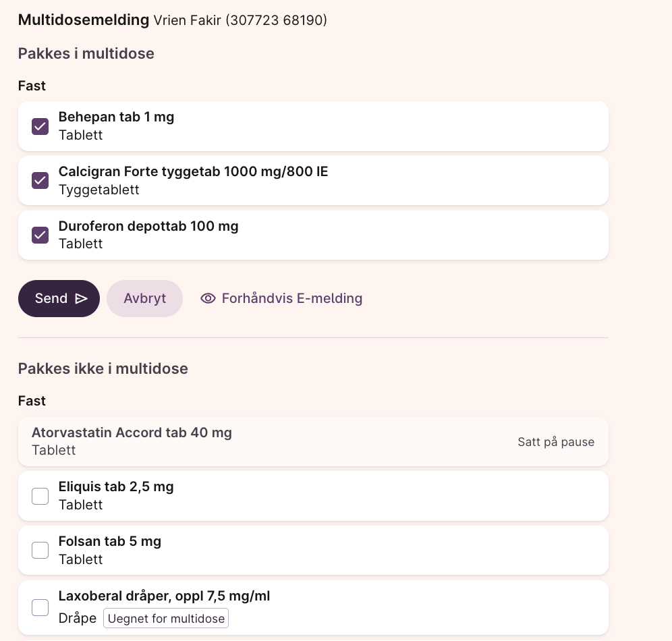Click the Calcigran Forte tyggetab medication name
The height and width of the screenshot is (641, 672).
[x=193, y=171]
